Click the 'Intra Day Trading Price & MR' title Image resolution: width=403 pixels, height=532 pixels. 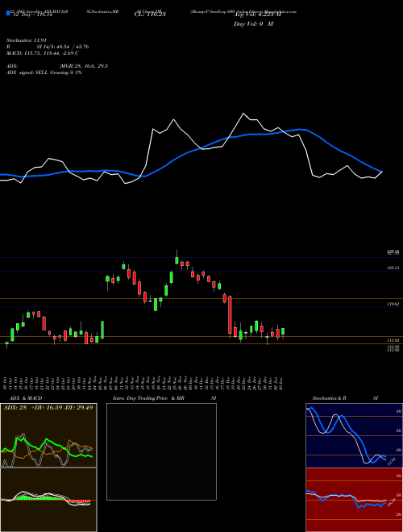148,398
